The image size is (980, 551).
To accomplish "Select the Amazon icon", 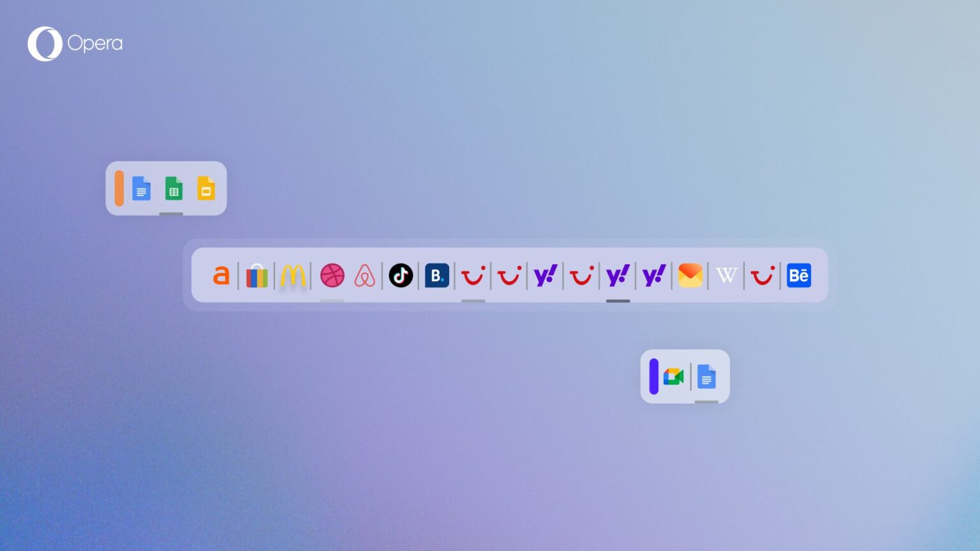I will tap(221, 275).
